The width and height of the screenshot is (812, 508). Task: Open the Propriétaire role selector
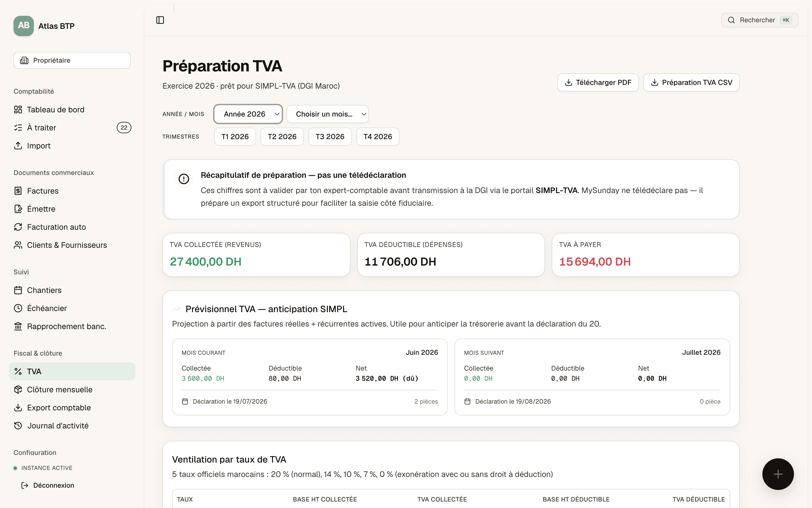[x=72, y=60]
